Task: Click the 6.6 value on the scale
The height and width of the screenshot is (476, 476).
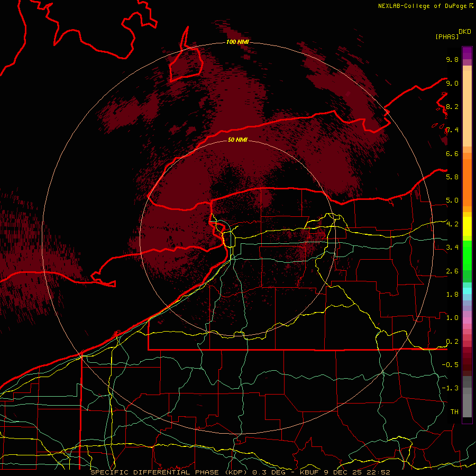Action: [452, 153]
